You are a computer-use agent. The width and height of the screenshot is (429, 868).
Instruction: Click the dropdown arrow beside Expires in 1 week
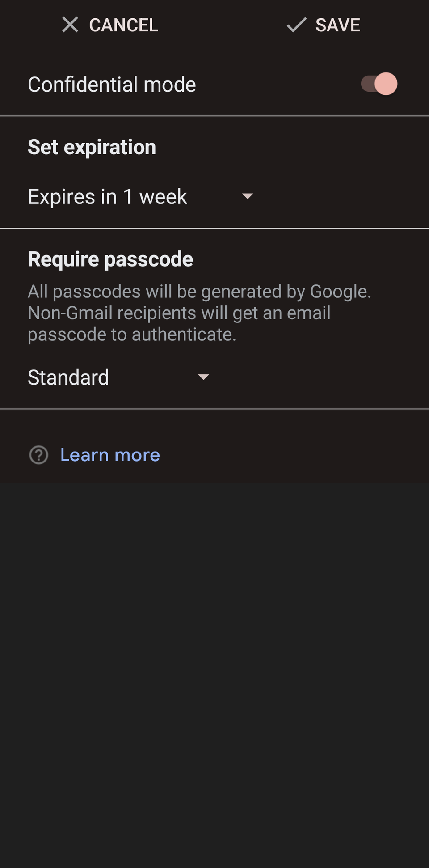click(x=248, y=196)
